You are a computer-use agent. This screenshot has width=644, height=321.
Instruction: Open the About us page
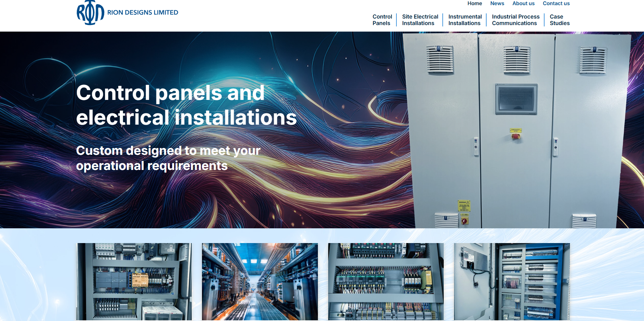click(x=523, y=3)
